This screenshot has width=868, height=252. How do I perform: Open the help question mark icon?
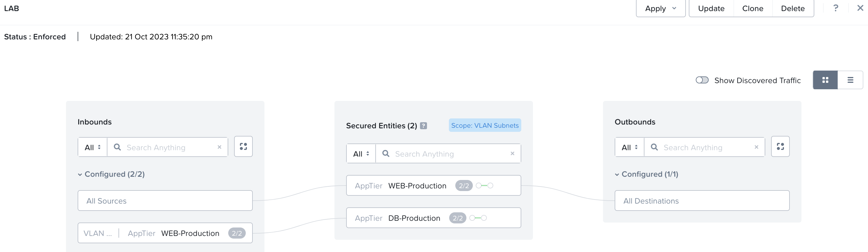coord(836,8)
